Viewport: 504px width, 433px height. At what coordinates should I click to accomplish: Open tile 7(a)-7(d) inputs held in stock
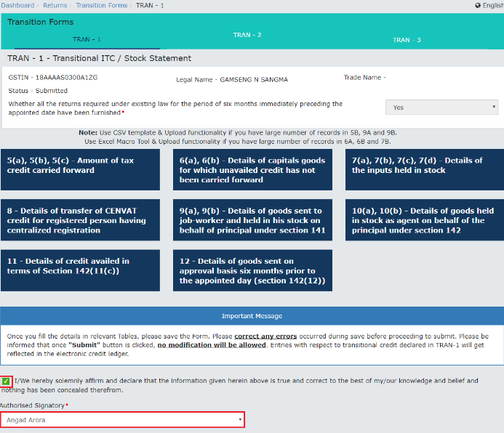425,169
